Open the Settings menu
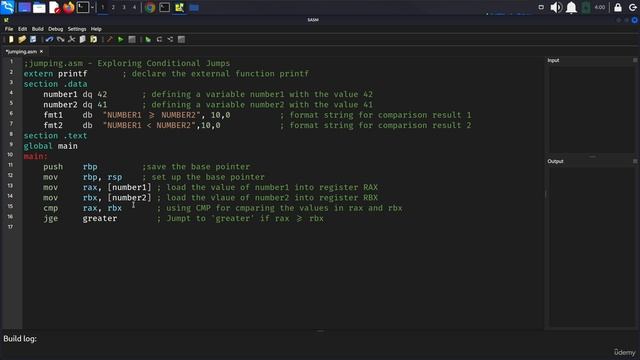Image resolution: width=640 pixels, height=360 pixels. coord(77,29)
